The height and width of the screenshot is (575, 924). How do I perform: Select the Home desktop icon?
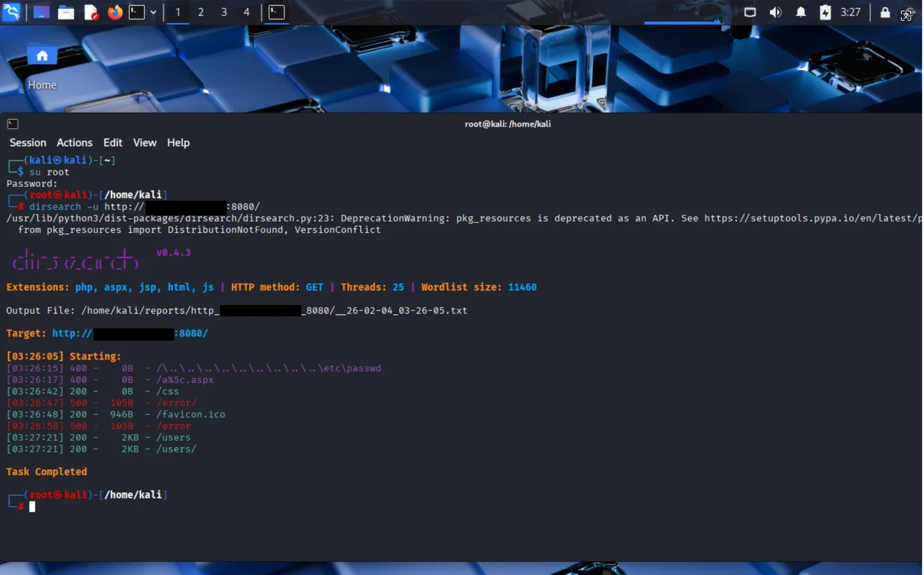[x=42, y=68]
